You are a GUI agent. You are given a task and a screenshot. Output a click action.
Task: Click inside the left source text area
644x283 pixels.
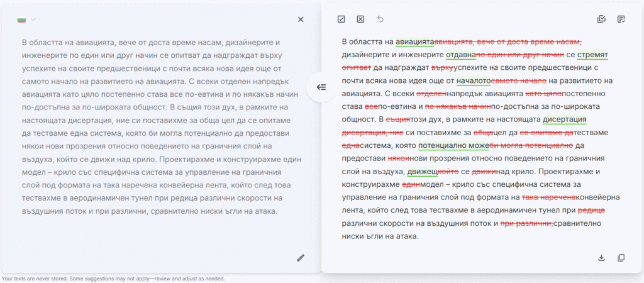(157, 126)
